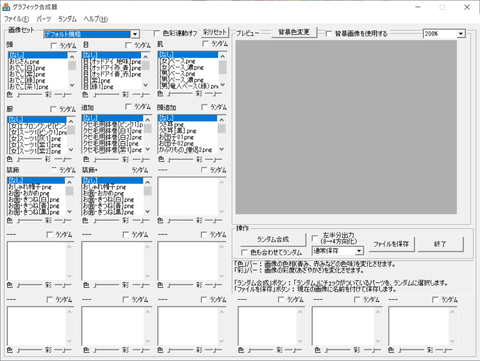Open the ランダム menu
The image size is (480, 361).
(67, 19)
